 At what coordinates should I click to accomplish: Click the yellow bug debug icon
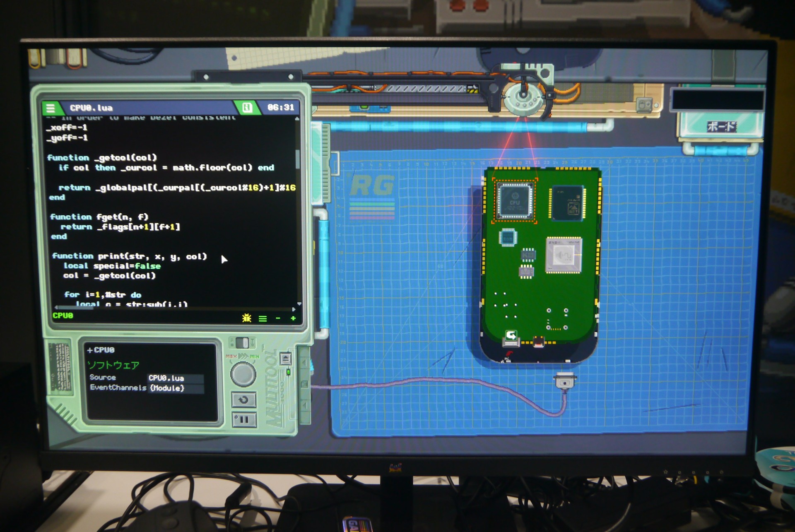point(247,318)
